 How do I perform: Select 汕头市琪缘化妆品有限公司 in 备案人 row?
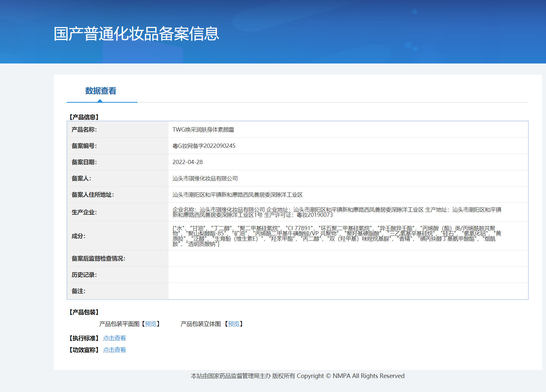click(205, 178)
